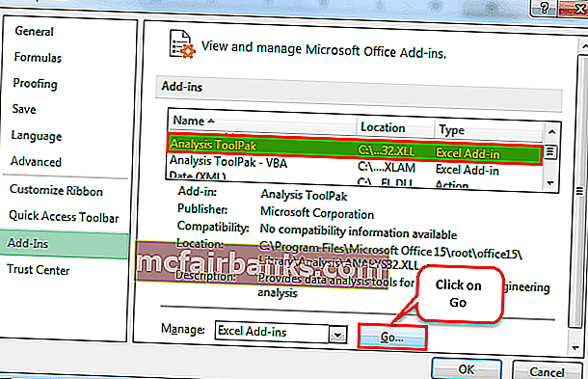
Task: Select Quick Access Toolbar category
Action: 64,217
